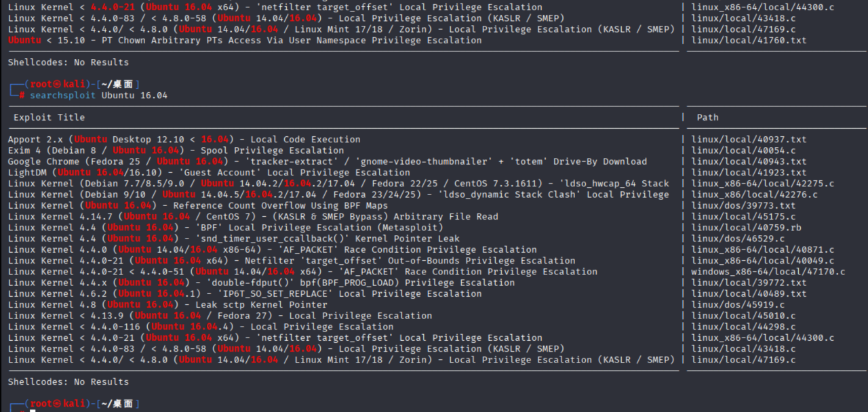The width and height of the screenshot is (868, 412).
Task: Click the linux/local/44298.c path
Action: pos(743,327)
